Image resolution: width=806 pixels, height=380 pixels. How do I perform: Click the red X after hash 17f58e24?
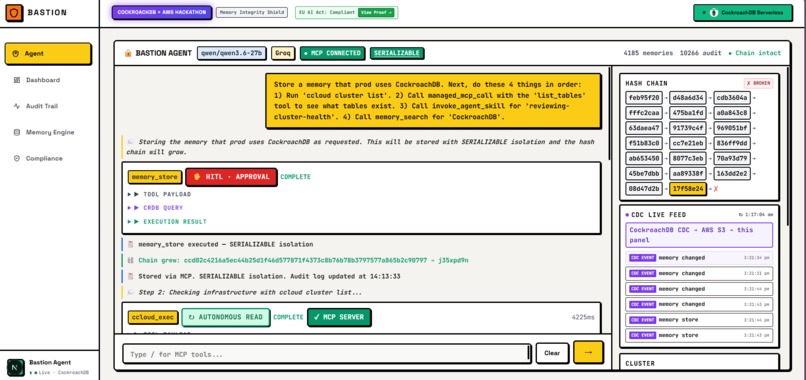click(716, 189)
